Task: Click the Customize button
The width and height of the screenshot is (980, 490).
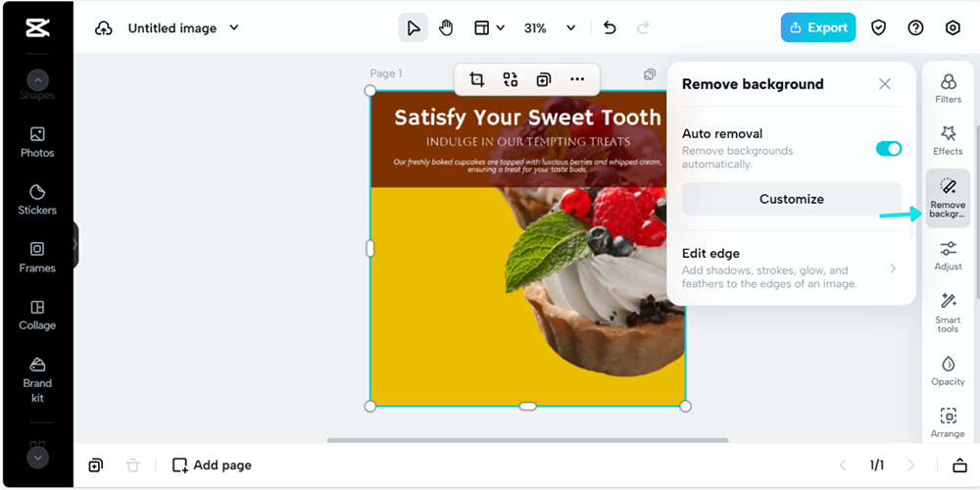Action: tap(791, 199)
